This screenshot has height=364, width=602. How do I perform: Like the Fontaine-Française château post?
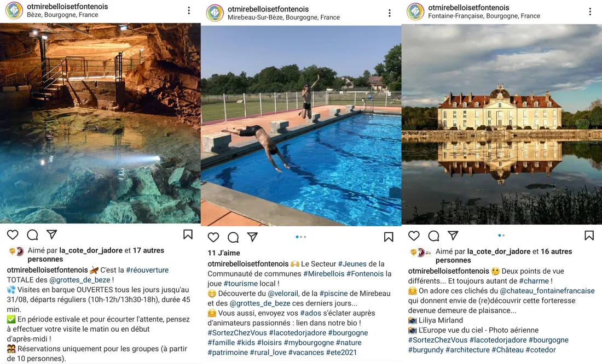(x=414, y=236)
